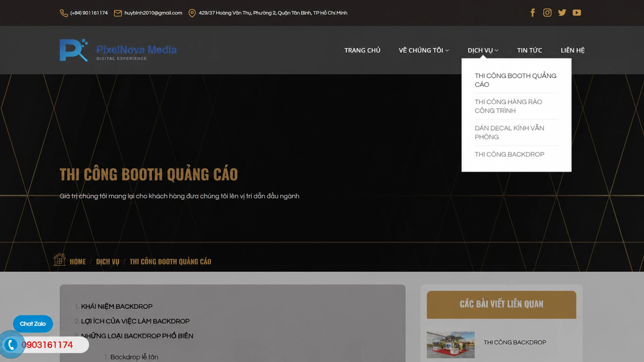Image resolution: width=644 pixels, height=362 pixels.
Task: Jump to KHÁI NIỆM BACKDROP section
Action: point(117,307)
